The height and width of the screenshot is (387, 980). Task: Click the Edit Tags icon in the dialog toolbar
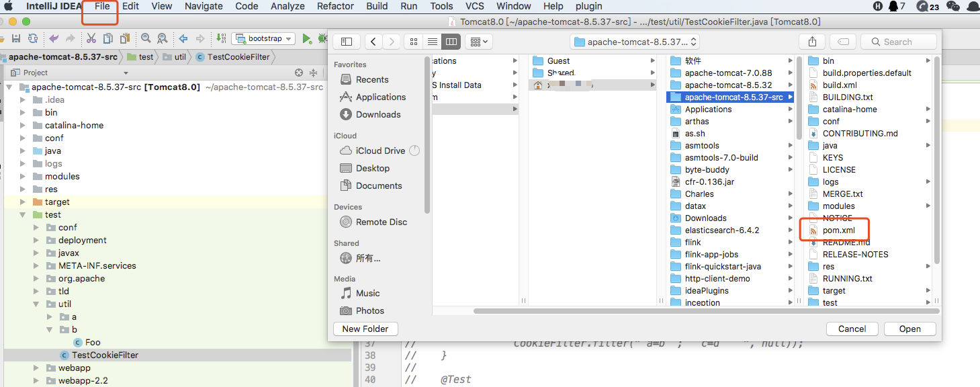coord(843,42)
